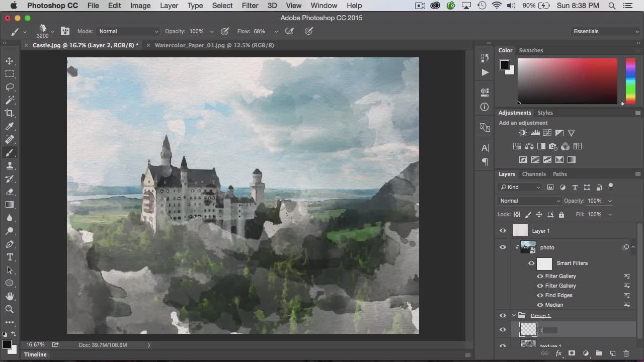Select the Healing Brush tool
The height and width of the screenshot is (362, 644).
(10, 139)
